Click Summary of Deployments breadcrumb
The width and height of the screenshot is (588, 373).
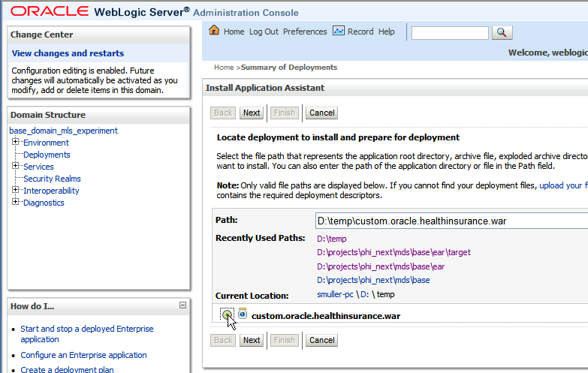(x=289, y=68)
